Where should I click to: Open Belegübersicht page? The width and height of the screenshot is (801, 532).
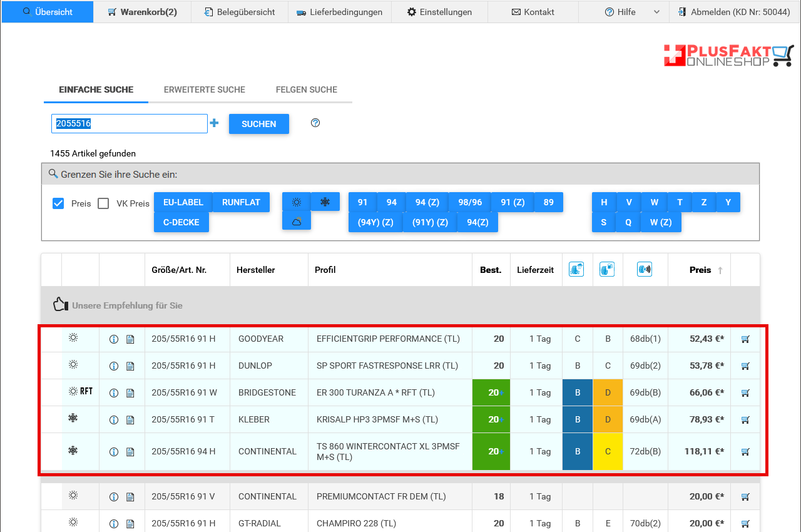240,12
